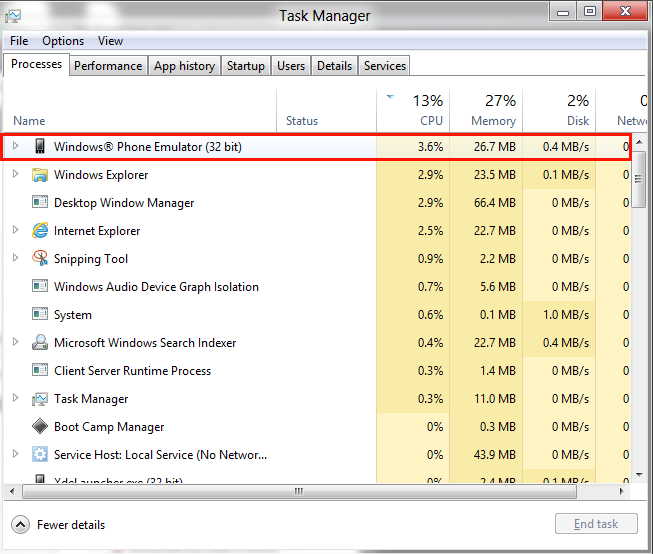Click the 2.5% CPU value

pyautogui.click(x=431, y=231)
